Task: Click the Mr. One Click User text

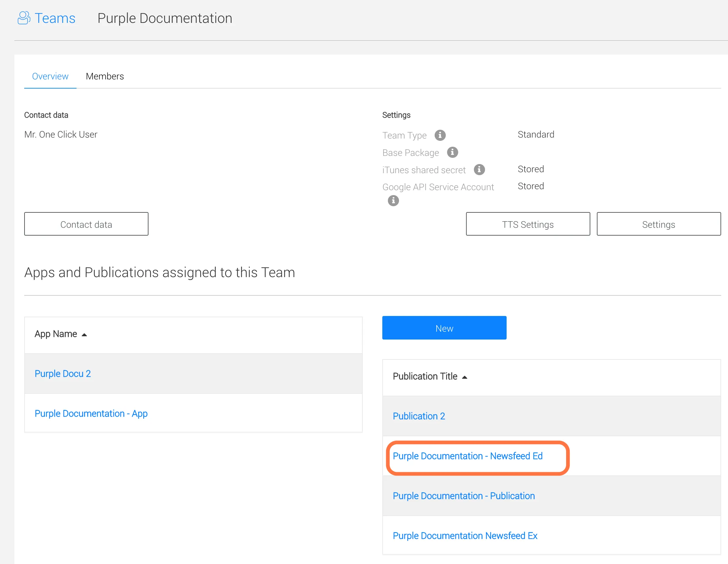Action: click(61, 135)
